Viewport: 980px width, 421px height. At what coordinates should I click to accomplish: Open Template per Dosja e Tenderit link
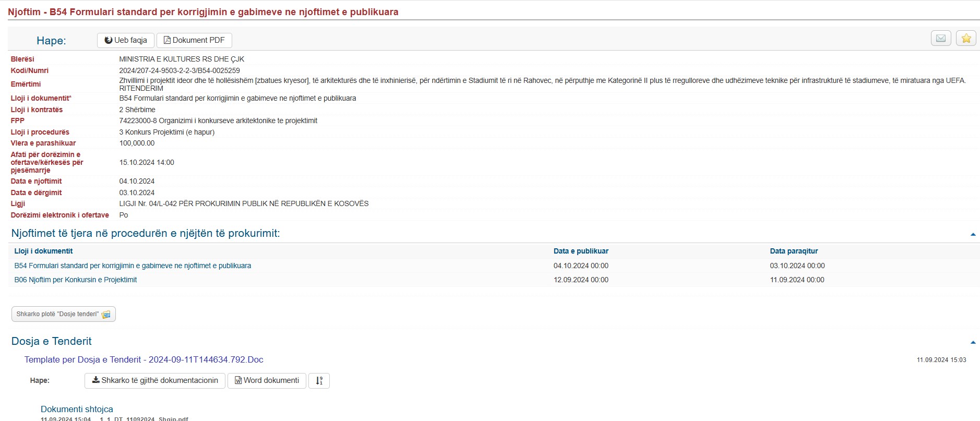144,359
